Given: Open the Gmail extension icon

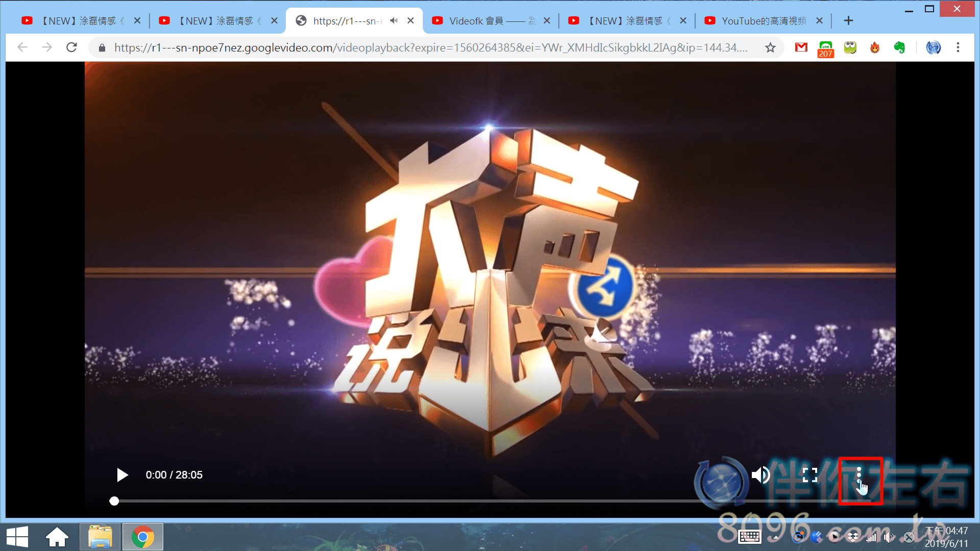Looking at the screenshot, I should point(801,47).
